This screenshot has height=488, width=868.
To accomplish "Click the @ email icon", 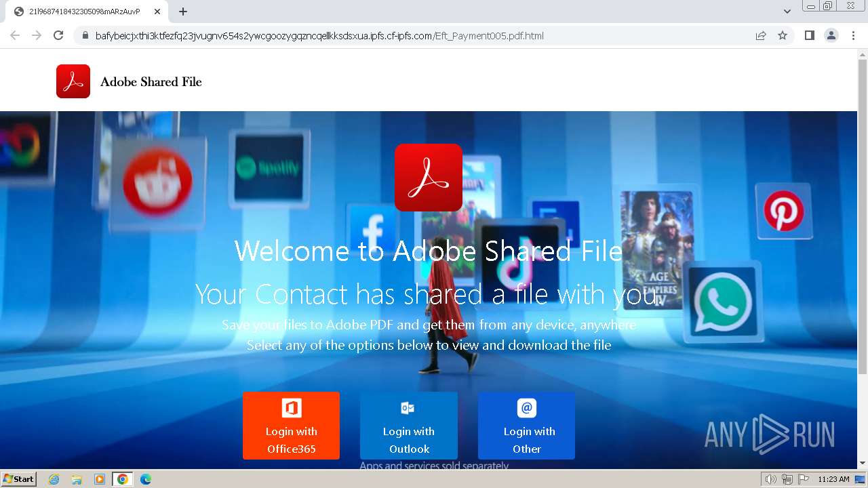I will (x=527, y=408).
